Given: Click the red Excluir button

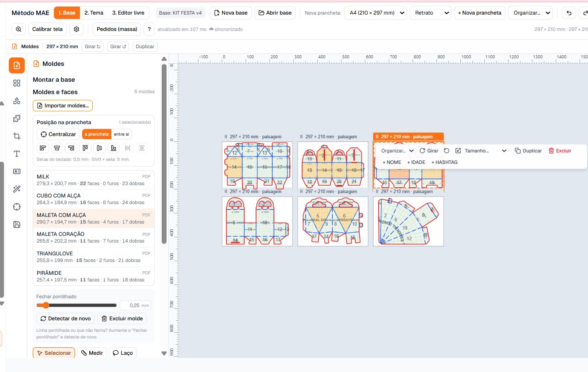Looking at the screenshot, I should pos(560,151).
